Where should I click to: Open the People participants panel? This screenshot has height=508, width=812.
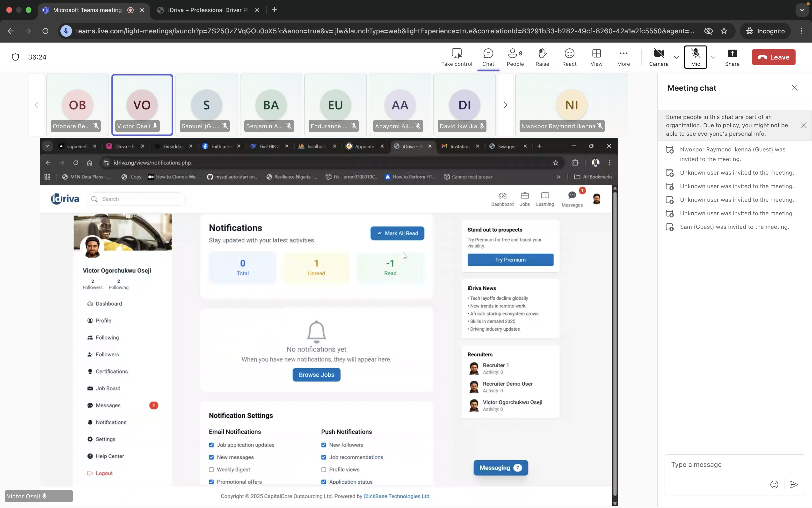coord(515,57)
